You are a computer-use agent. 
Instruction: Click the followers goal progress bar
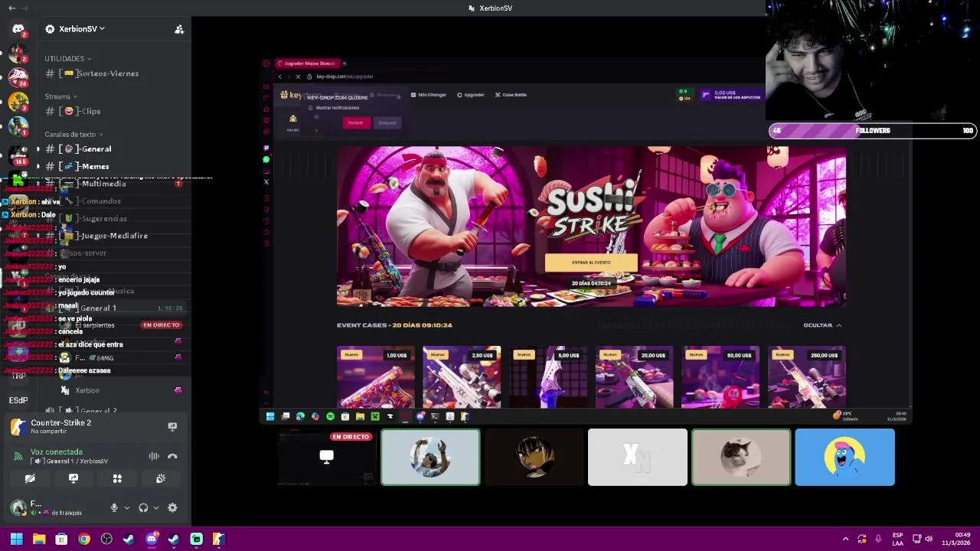pos(873,131)
